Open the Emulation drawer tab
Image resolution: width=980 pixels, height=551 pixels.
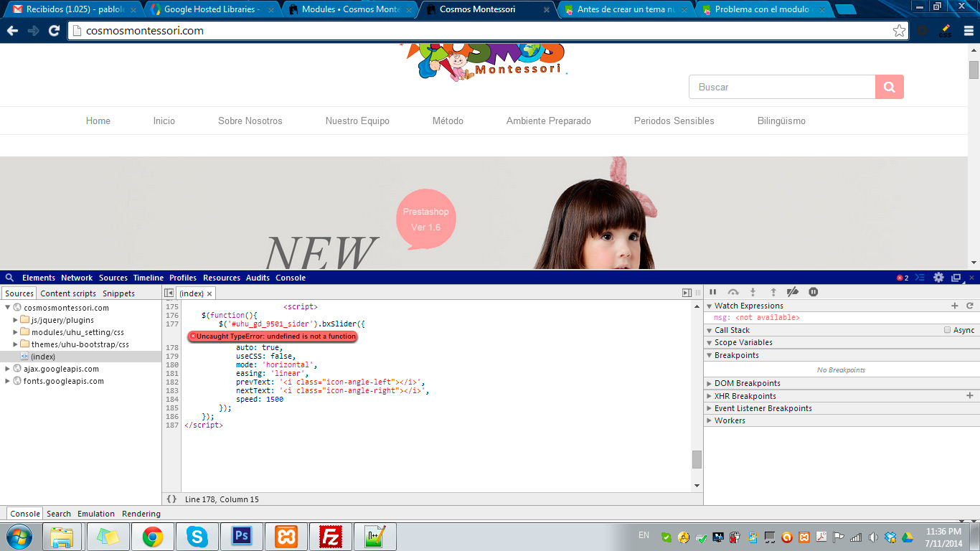96,514
